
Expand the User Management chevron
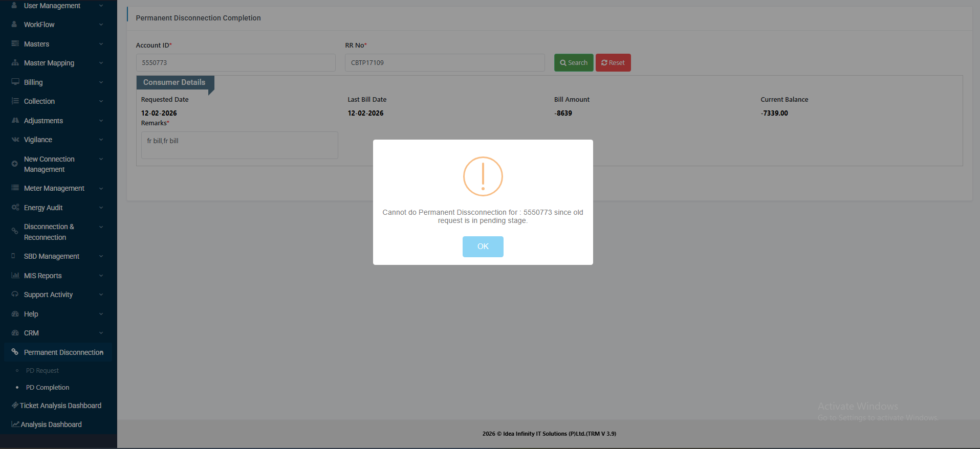pos(101,6)
